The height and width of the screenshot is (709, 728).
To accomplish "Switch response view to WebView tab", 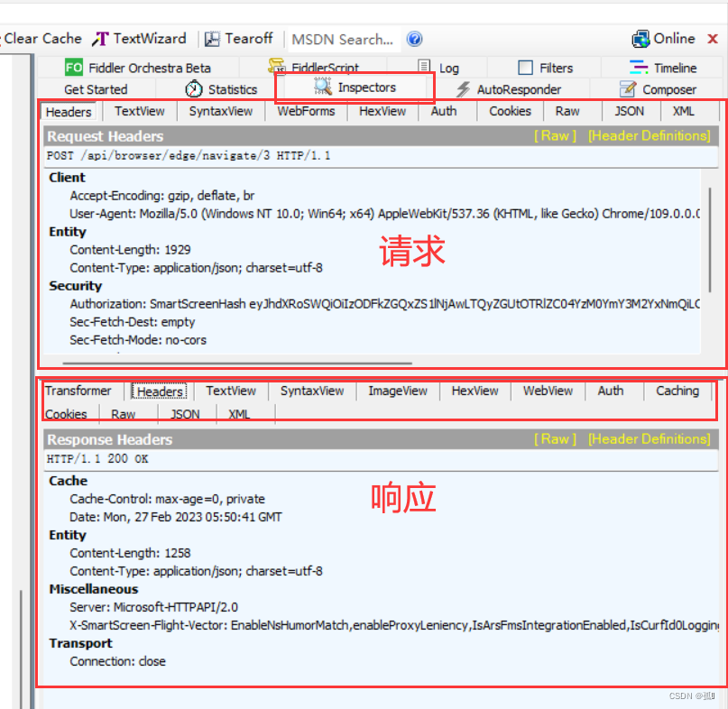I will tap(547, 391).
